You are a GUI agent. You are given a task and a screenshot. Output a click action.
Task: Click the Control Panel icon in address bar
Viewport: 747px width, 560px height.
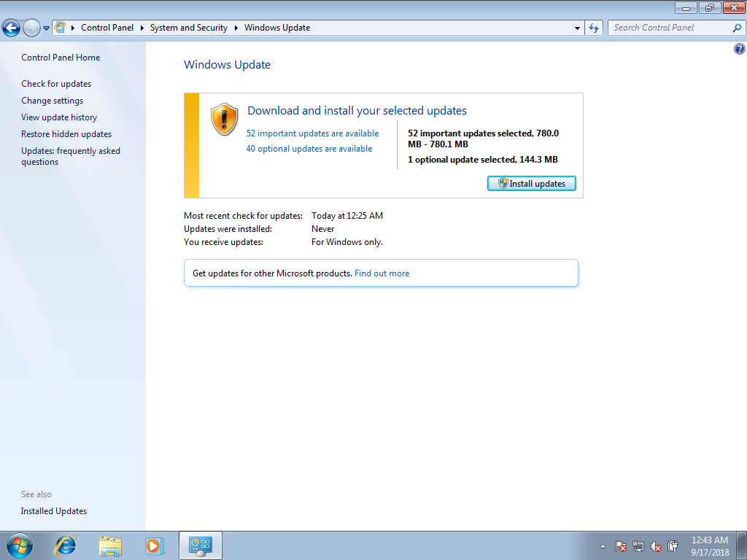click(60, 27)
